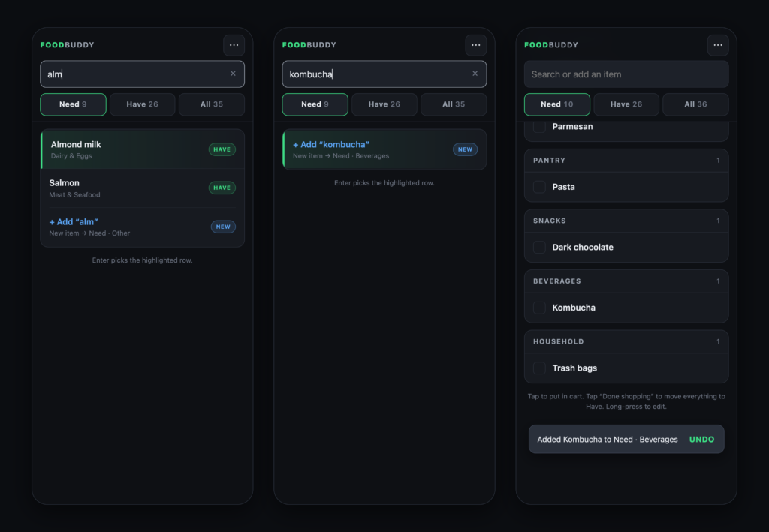Click the "New item → Need · Beverages" subtitle
This screenshot has height=532, width=769.
click(x=341, y=156)
